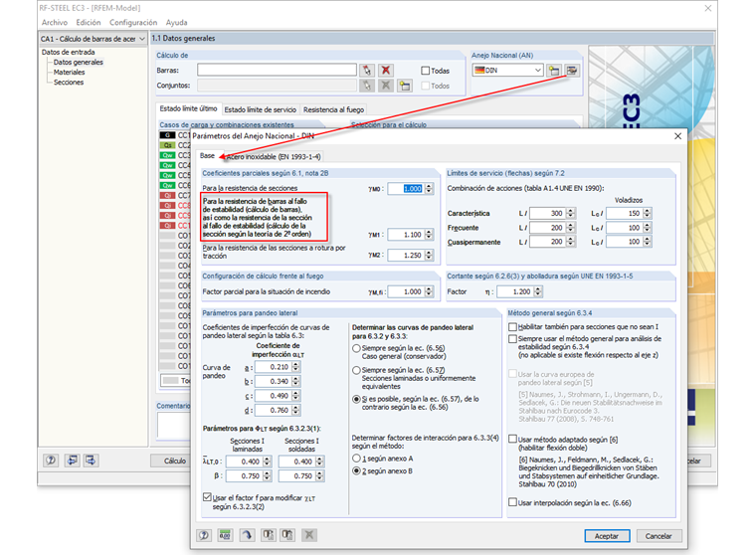Click the soldadas β 0.750 field
This screenshot has height=555, width=756.
coord(297,475)
